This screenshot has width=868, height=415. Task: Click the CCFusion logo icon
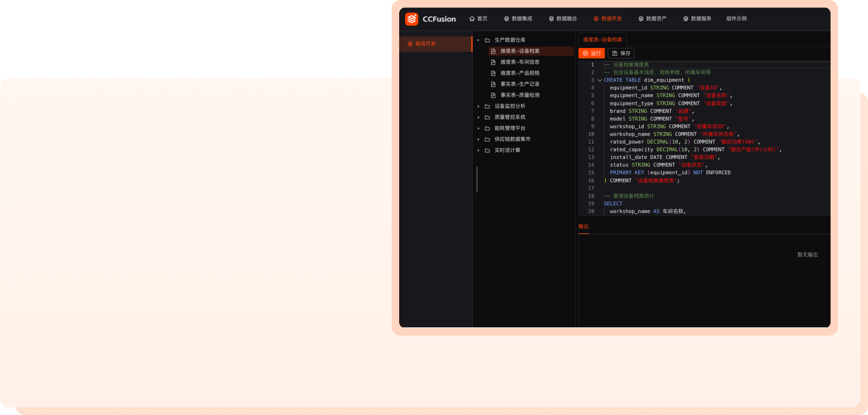(x=412, y=19)
